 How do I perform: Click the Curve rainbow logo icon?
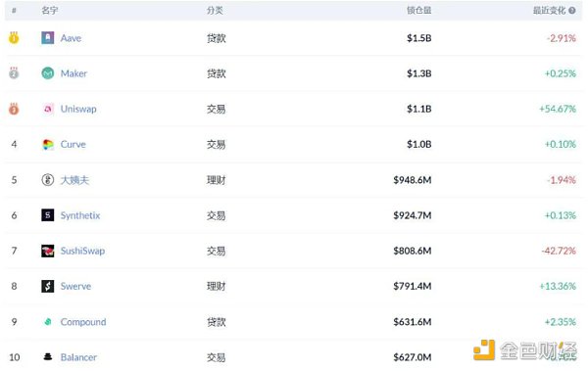(48, 144)
